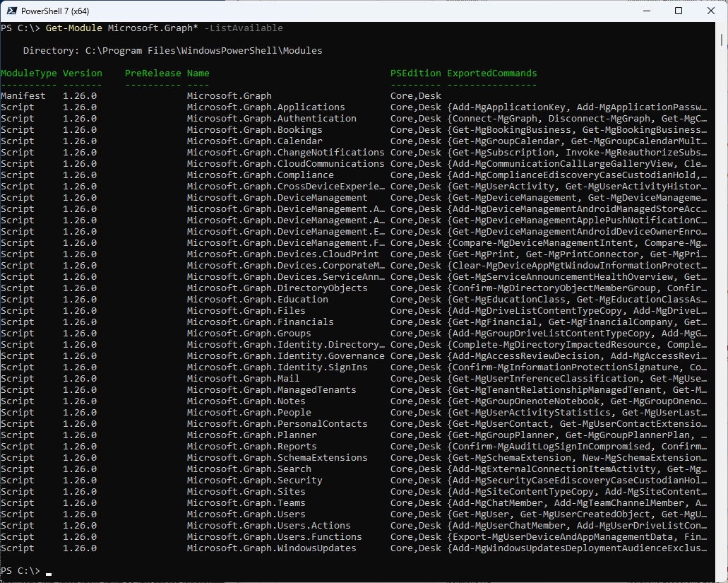
Task: Select Microsoft.Graph.Sites module name
Action: click(x=246, y=491)
